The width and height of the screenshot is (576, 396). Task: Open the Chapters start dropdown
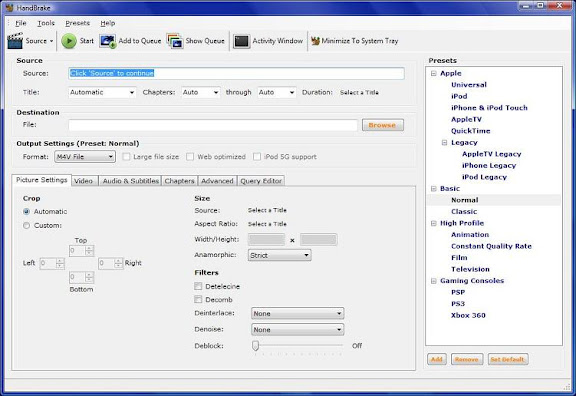201,92
